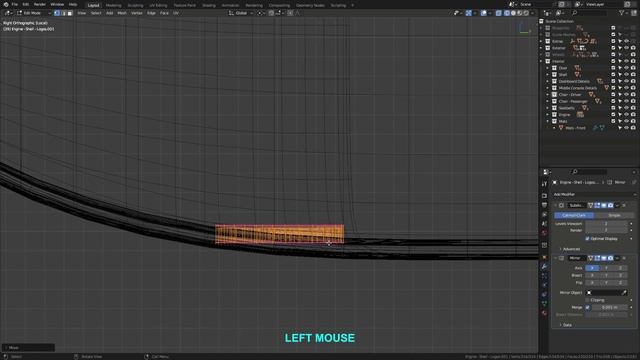Open the Modifiers wrench tab
The height and width of the screenshot is (360, 640).
[x=544, y=267]
